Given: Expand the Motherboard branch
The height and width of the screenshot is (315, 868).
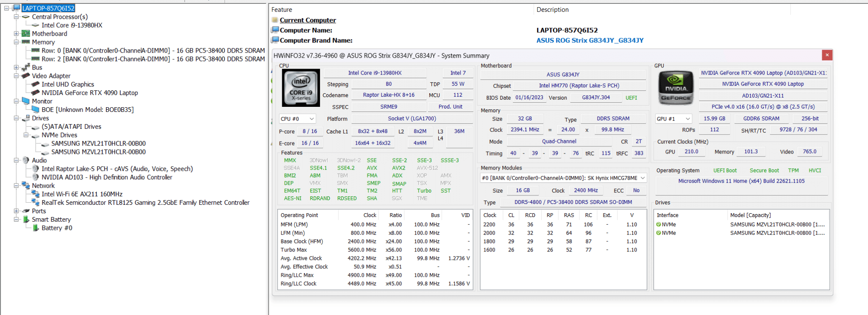Looking at the screenshot, I should pos(16,33).
